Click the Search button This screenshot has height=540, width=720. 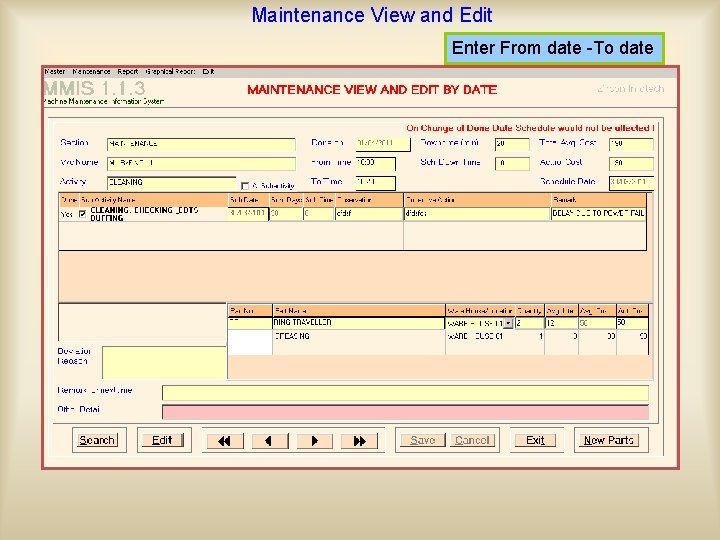click(97, 440)
